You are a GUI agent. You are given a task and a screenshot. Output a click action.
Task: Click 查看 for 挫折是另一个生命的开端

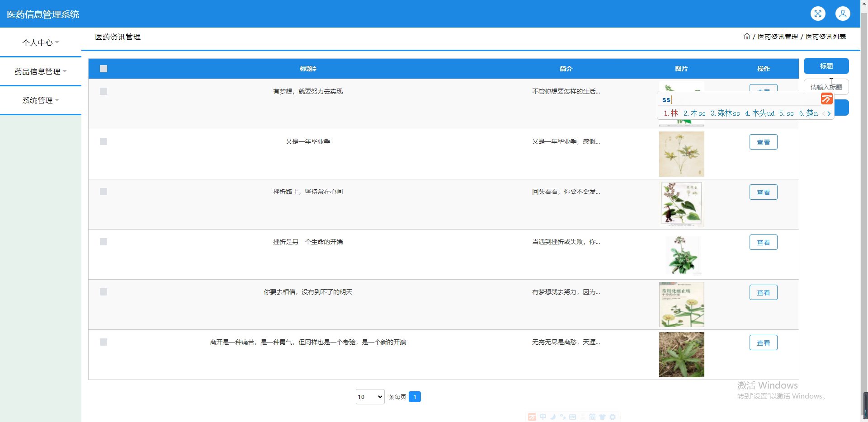pos(763,242)
